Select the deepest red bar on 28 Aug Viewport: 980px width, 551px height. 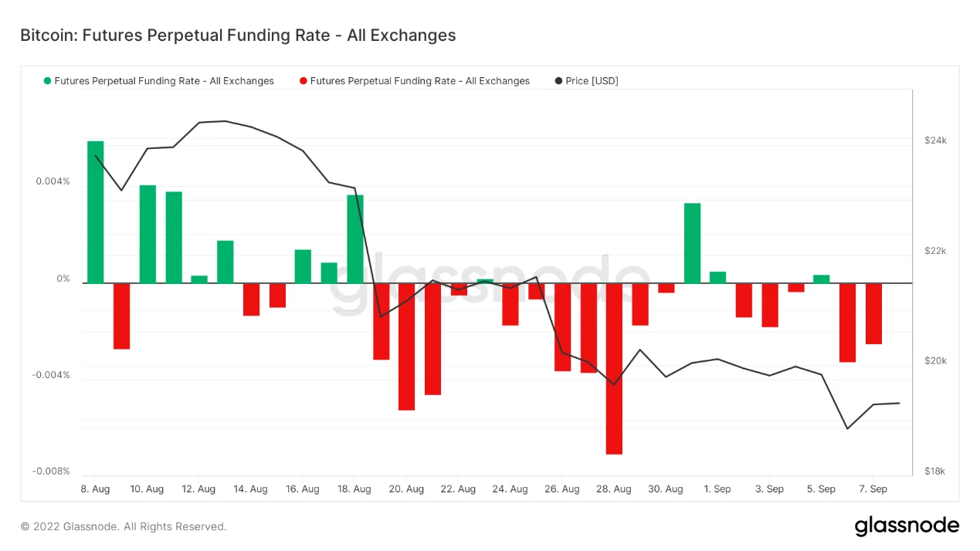point(614,369)
